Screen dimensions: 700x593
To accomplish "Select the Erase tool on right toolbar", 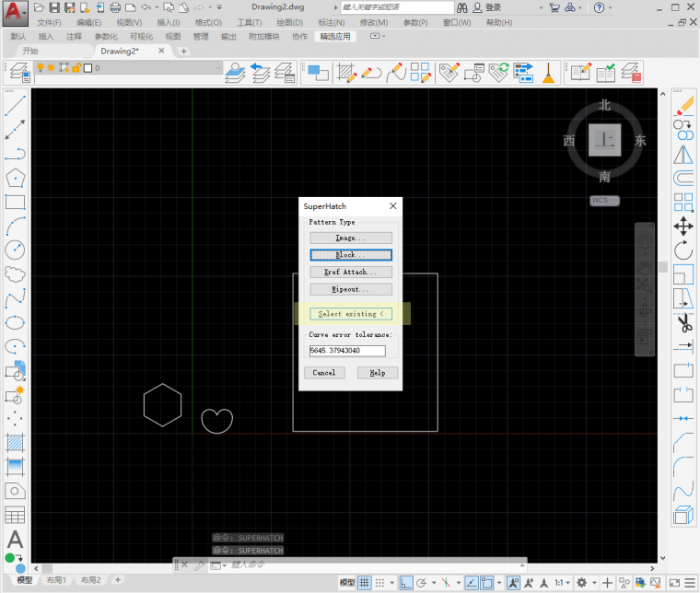I will (x=683, y=106).
